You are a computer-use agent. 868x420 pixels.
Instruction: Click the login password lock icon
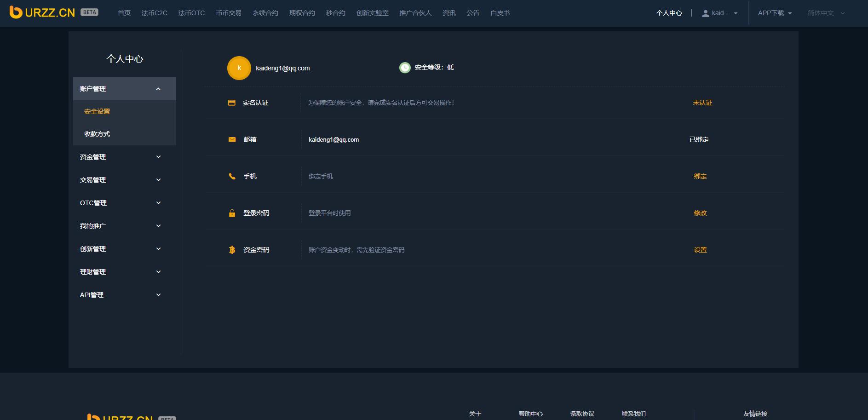[x=232, y=213]
